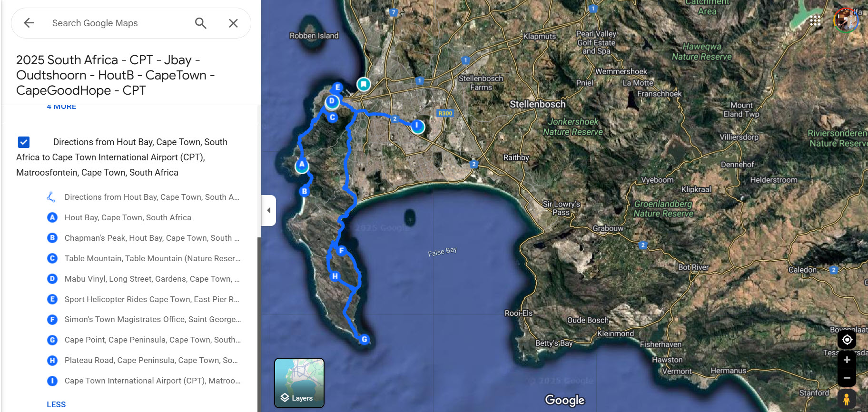This screenshot has height=412, width=868.
Task: Click the R300 road shield
Action: pos(445,113)
